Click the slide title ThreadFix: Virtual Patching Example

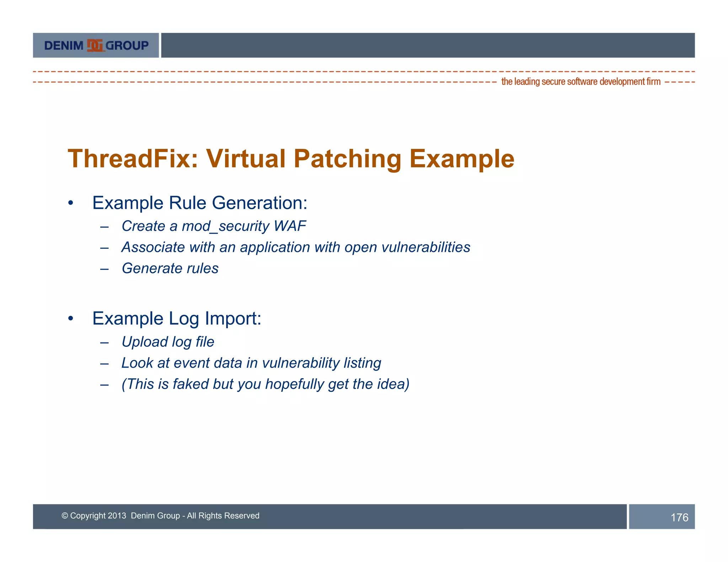click(291, 158)
